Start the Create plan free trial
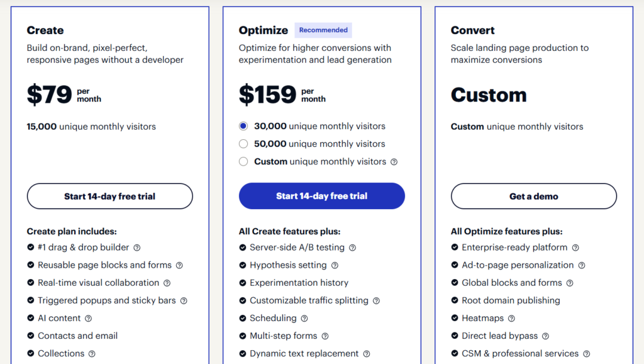Image resolution: width=644 pixels, height=364 pixels. 109,196
